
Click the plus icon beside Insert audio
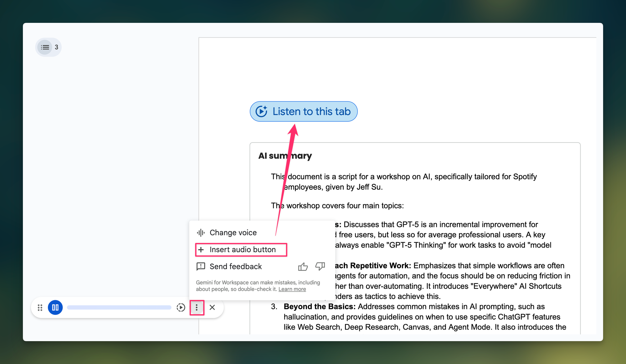(x=201, y=249)
